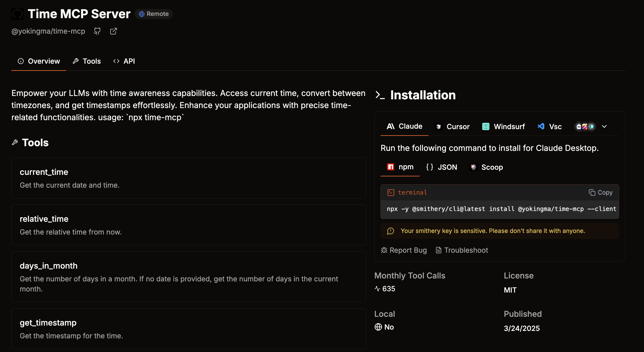Screen dimensions: 644x352
Task: Click the wrench icon beside Tools heading
Action: coord(15,143)
